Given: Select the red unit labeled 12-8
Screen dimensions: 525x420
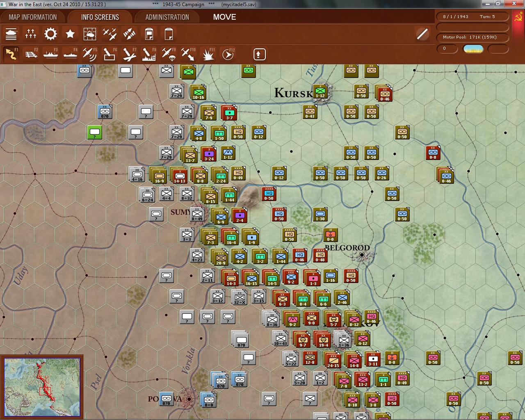Looking at the screenshot, I should 310,358.
